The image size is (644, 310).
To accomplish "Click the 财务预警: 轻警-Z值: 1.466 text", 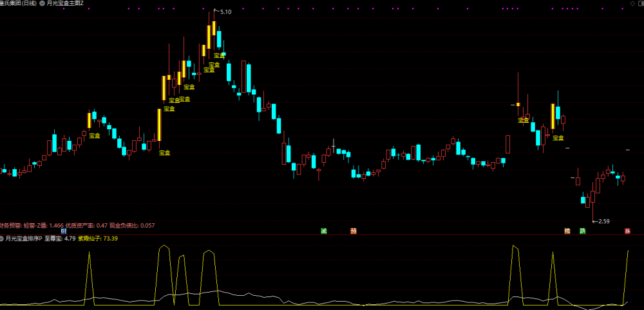I will click(32, 225).
